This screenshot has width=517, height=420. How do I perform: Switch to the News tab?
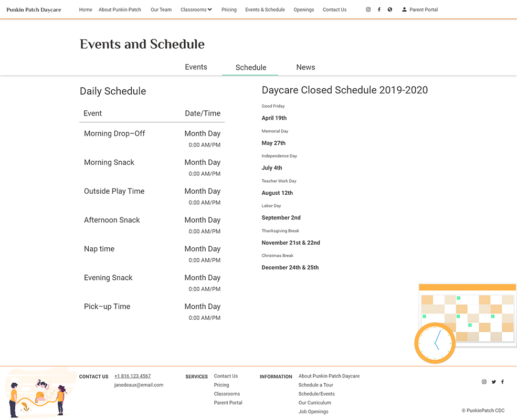coord(305,67)
